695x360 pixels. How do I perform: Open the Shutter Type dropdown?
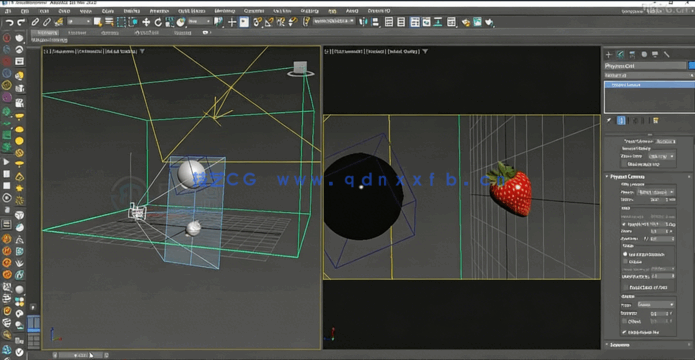[x=656, y=305]
